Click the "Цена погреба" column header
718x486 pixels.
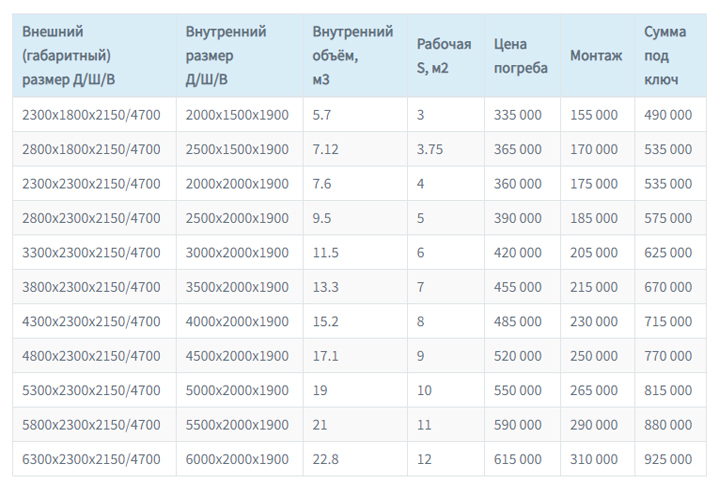click(x=520, y=56)
